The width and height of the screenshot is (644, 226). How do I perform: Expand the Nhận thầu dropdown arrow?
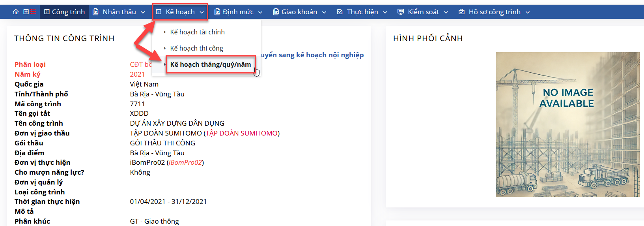tap(143, 12)
